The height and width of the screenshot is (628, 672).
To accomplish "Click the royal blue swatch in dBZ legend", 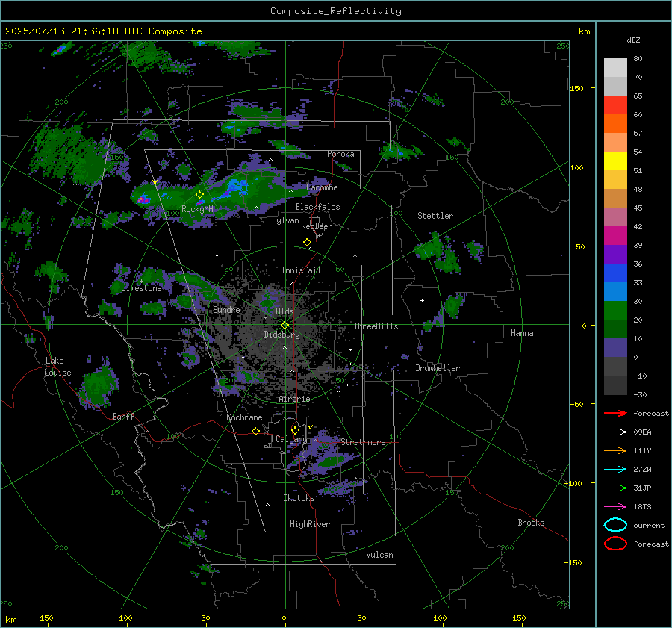I will [x=615, y=273].
